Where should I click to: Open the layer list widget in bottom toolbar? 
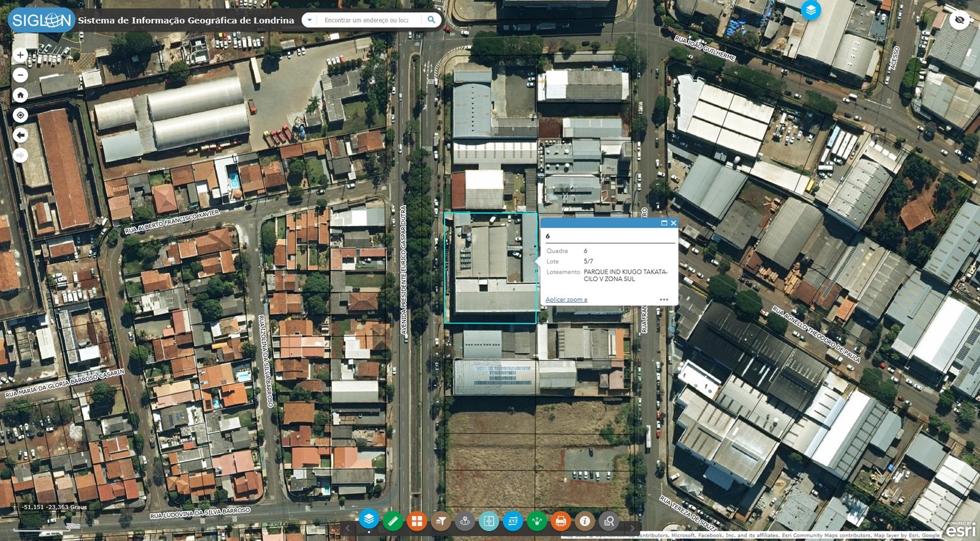[x=369, y=520]
